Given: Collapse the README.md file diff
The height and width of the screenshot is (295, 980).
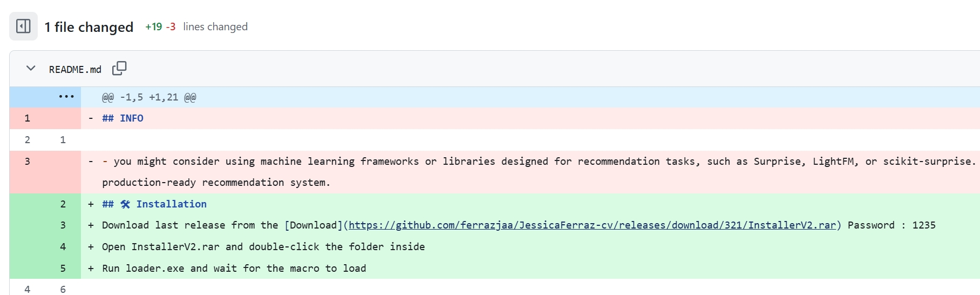Looking at the screenshot, I should click(x=31, y=69).
